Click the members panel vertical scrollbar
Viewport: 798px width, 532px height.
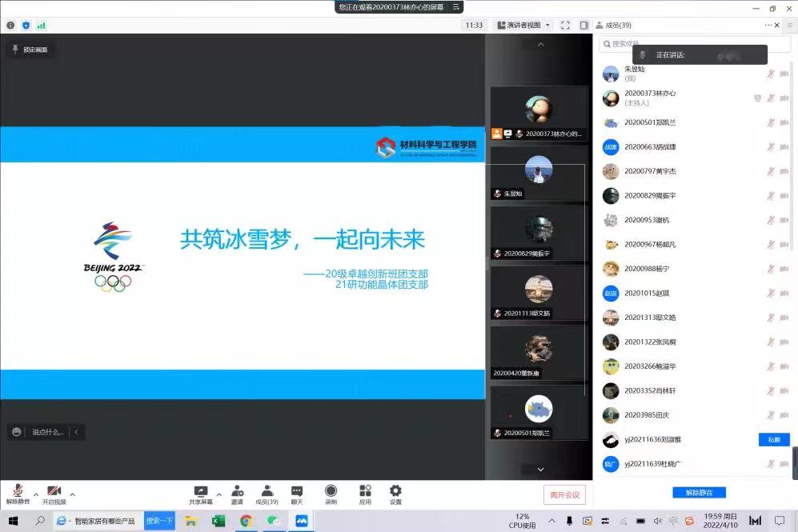coord(794,463)
